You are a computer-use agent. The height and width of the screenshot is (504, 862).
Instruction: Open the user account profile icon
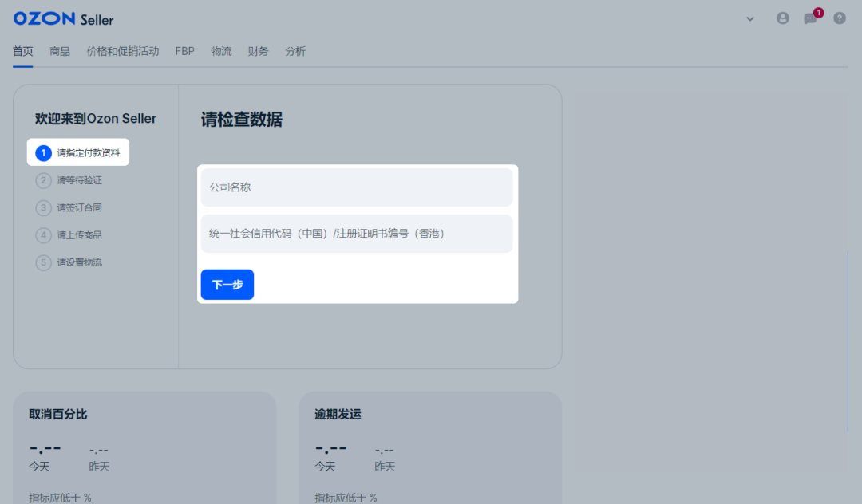pyautogui.click(x=783, y=18)
